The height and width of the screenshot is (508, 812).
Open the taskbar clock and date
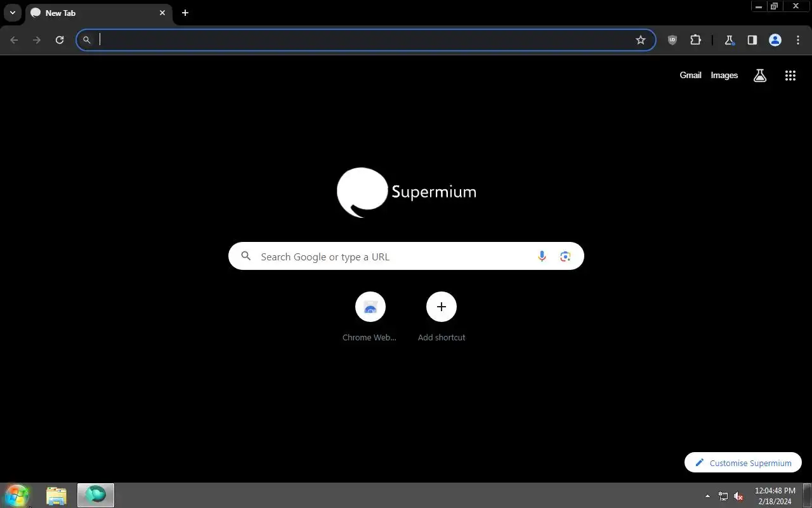(x=775, y=496)
